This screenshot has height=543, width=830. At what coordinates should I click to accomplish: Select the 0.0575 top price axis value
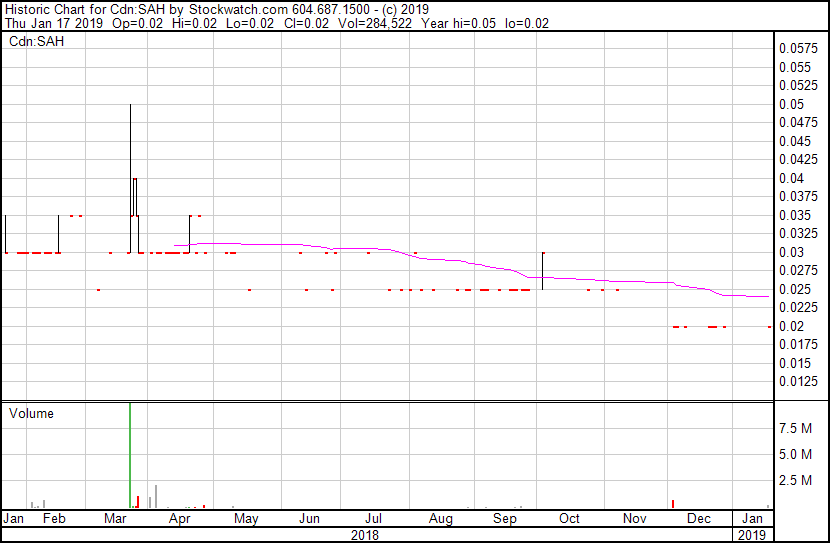coord(798,48)
